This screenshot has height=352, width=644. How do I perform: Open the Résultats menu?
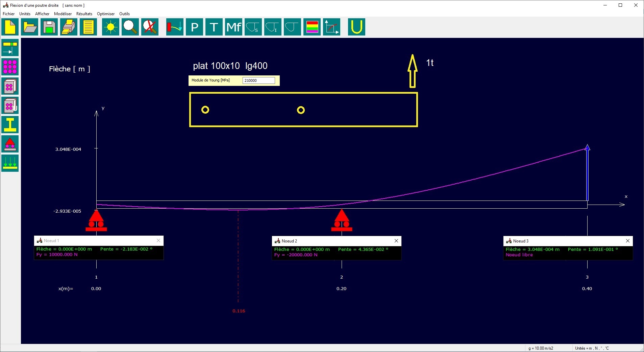coord(84,14)
